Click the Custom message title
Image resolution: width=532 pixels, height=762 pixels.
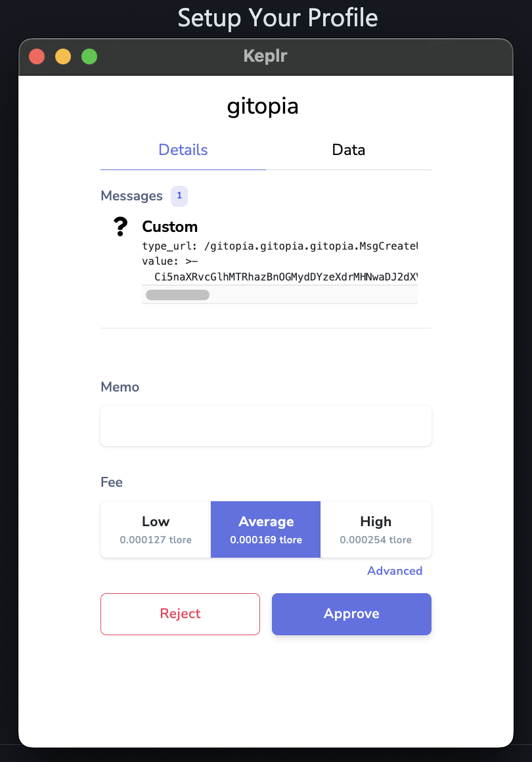point(169,227)
